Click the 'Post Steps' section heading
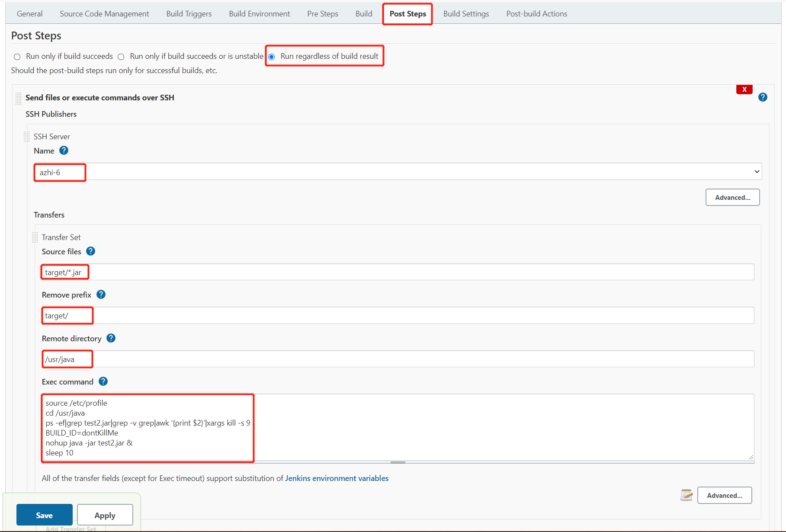The height and width of the screenshot is (532, 786). pyautogui.click(x=36, y=35)
